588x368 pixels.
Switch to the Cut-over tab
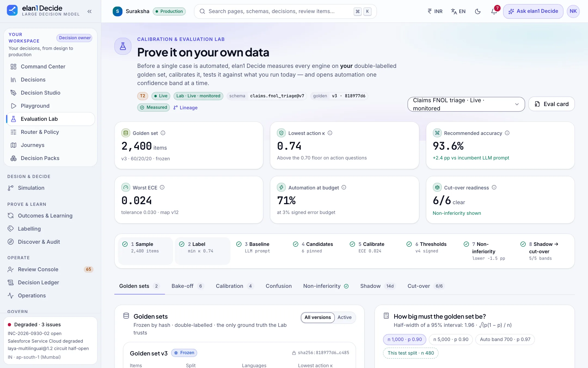(426, 286)
